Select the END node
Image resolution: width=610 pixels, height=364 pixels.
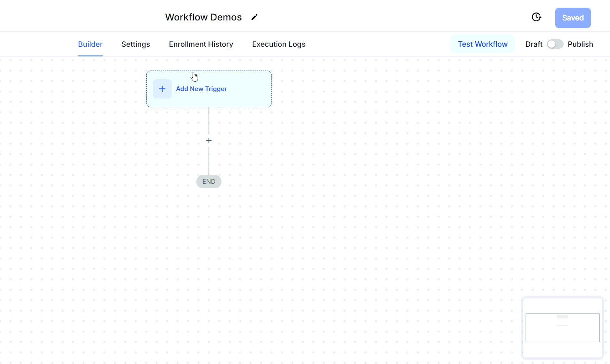209,182
